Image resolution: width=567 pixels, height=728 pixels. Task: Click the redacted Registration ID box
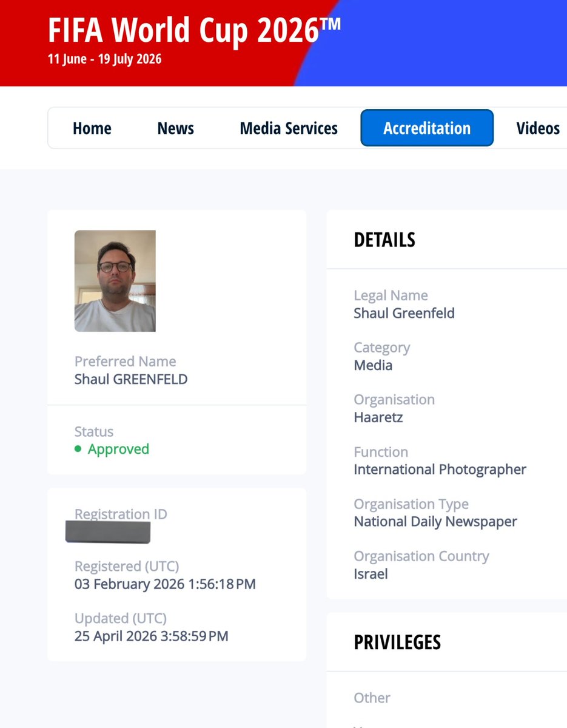pyautogui.click(x=108, y=532)
